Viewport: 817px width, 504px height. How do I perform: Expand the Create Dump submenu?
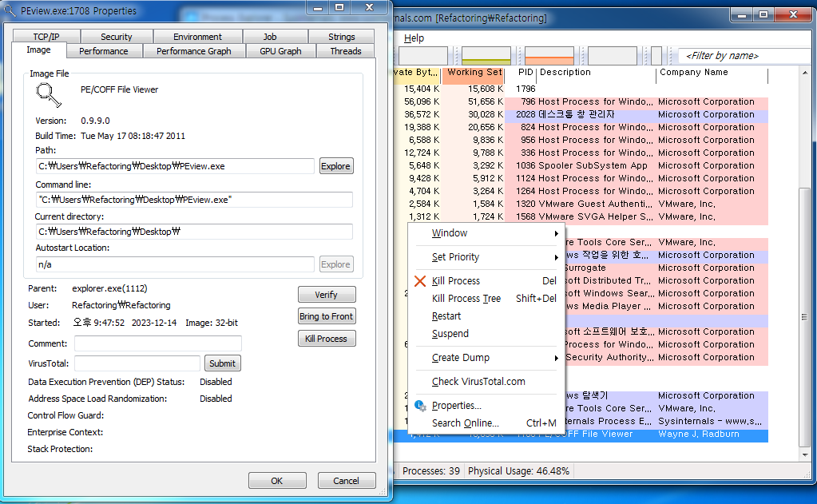point(486,358)
